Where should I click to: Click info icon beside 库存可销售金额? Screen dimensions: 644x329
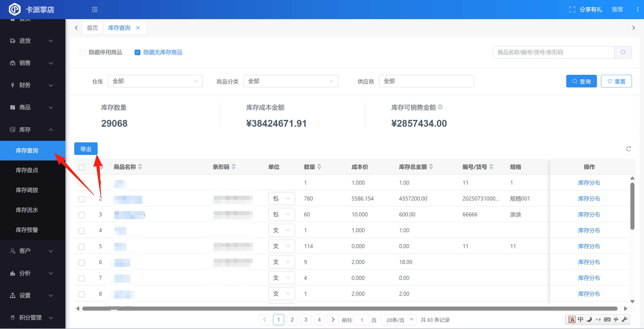tap(440, 107)
